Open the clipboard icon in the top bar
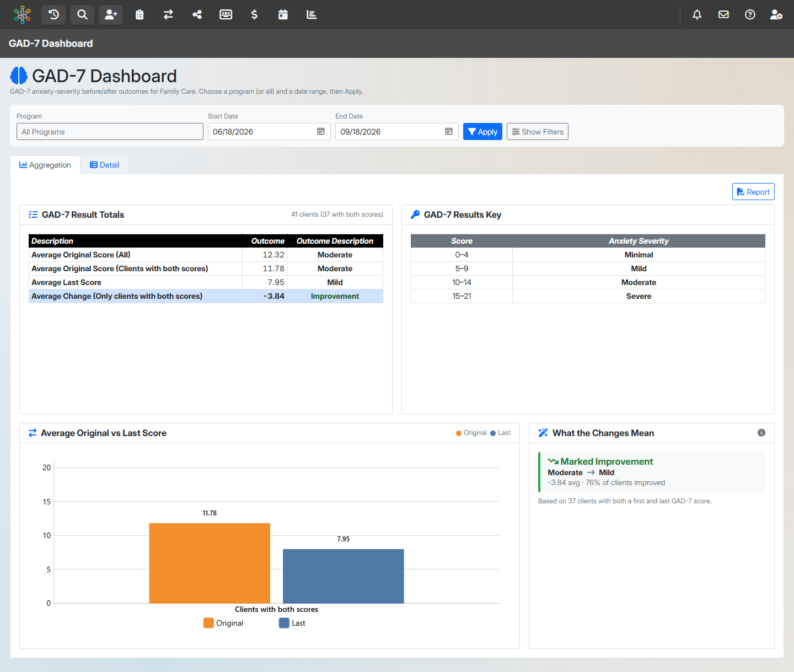Image resolution: width=794 pixels, height=672 pixels. [x=140, y=15]
